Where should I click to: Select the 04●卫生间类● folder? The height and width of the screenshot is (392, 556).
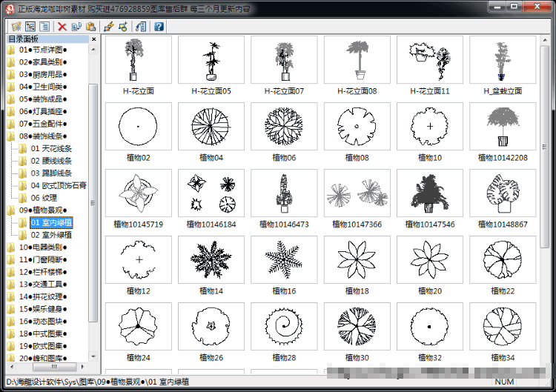click(x=43, y=87)
